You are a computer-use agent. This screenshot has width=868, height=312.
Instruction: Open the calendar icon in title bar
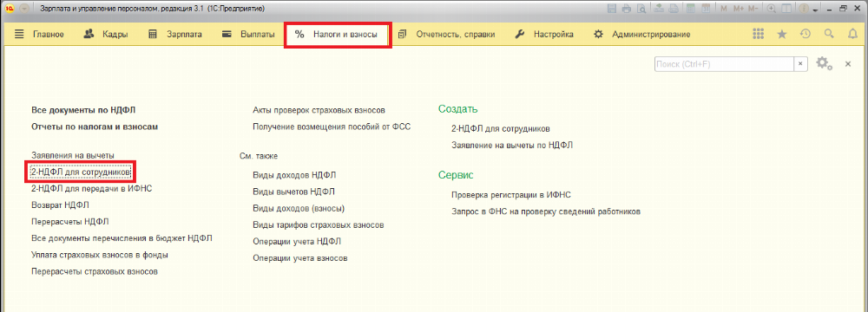pos(706,9)
